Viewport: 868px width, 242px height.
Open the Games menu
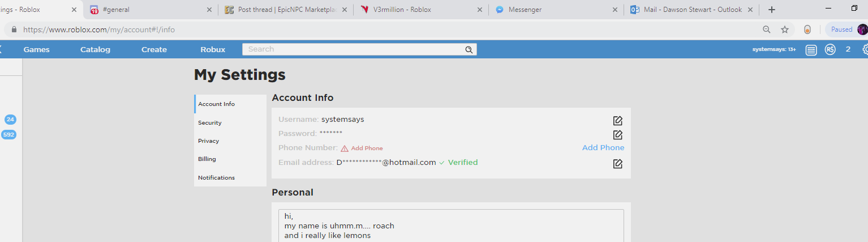pos(37,50)
